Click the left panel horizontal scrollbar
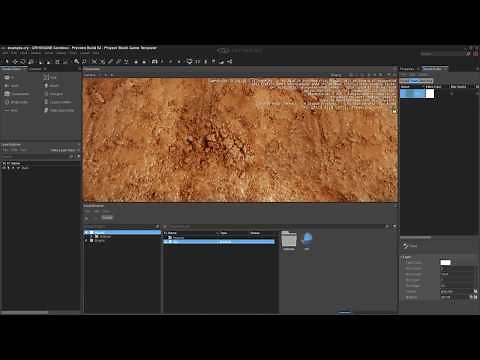This screenshot has width=480, height=360. pyautogui.click(x=24, y=312)
